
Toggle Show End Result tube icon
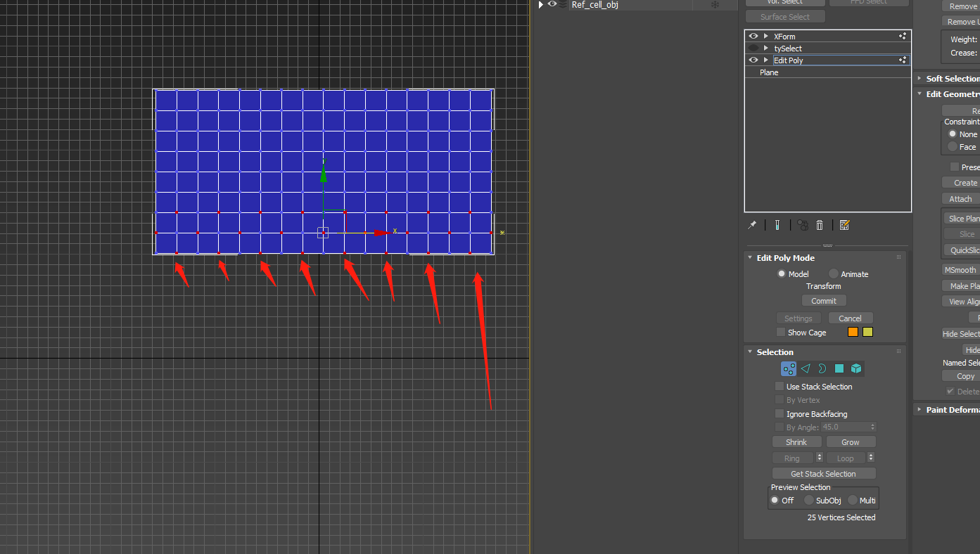pos(777,225)
